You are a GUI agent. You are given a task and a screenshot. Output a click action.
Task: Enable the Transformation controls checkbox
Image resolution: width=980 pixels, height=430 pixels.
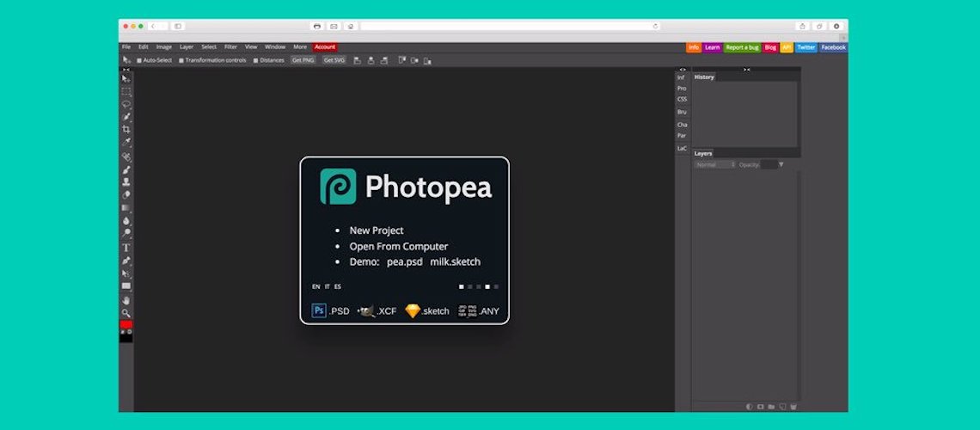tap(181, 60)
